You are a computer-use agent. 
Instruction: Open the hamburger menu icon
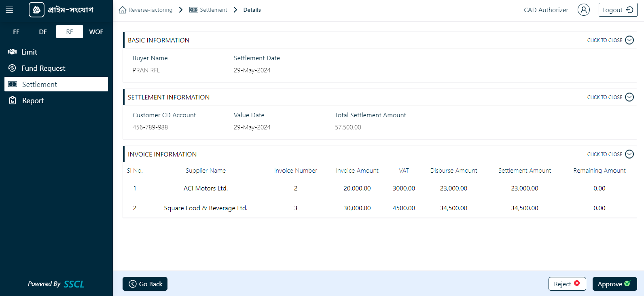click(9, 10)
